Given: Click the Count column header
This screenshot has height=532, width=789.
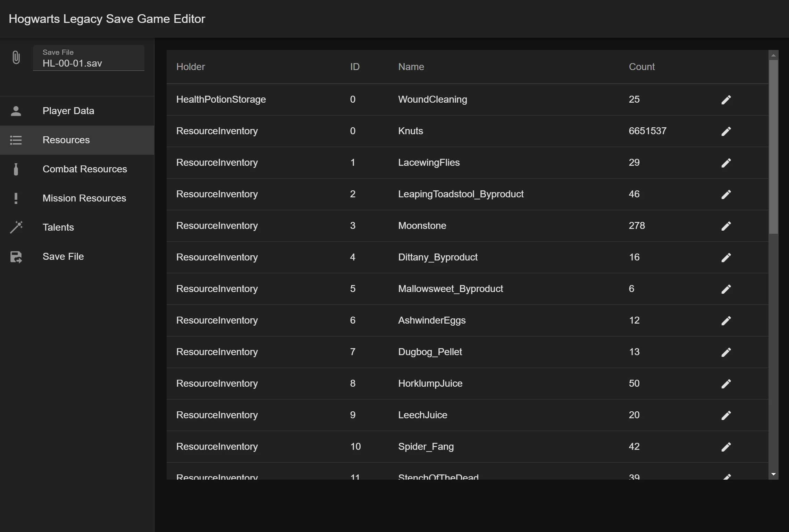Looking at the screenshot, I should coord(641,67).
